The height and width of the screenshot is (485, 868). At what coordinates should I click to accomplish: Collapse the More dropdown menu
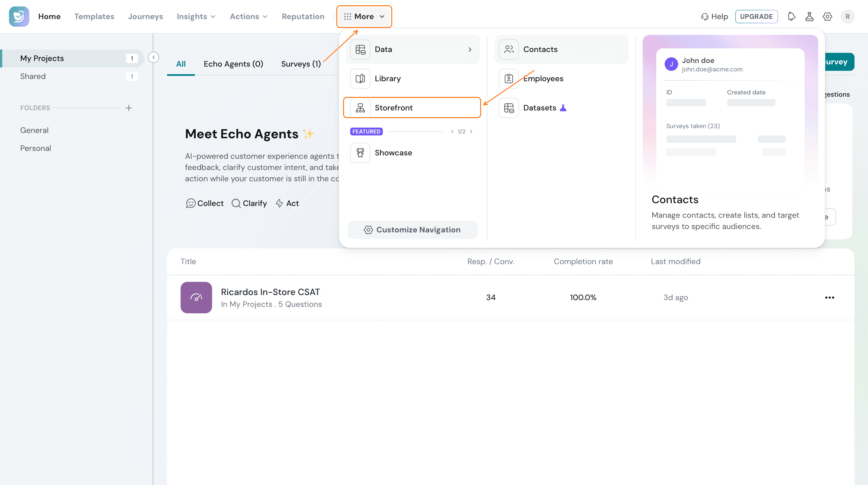(x=364, y=17)
